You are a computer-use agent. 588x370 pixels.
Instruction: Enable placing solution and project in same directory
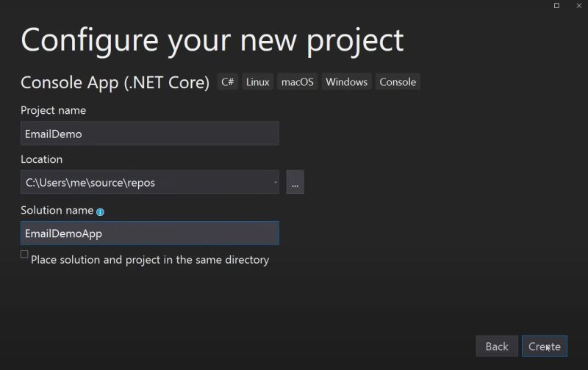[x=24, y=255]
